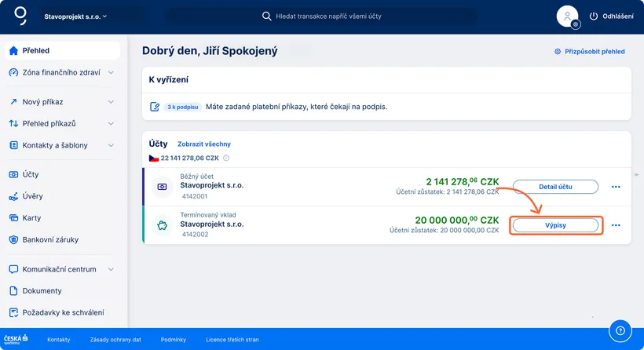Select the Běžný účet Stavoprojekt s.r.o. name
The height and width of the screenshot is (350, 644).
(x=212, y=185)
